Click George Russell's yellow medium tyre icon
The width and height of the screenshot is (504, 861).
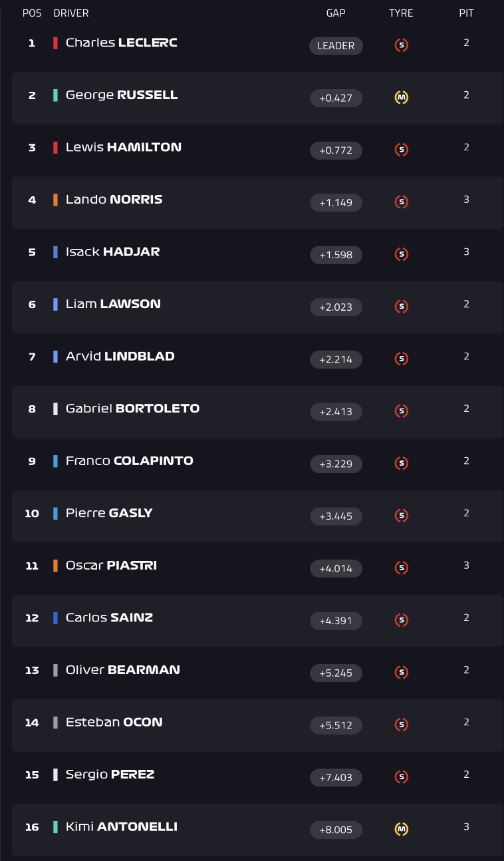tap(401, 98)
